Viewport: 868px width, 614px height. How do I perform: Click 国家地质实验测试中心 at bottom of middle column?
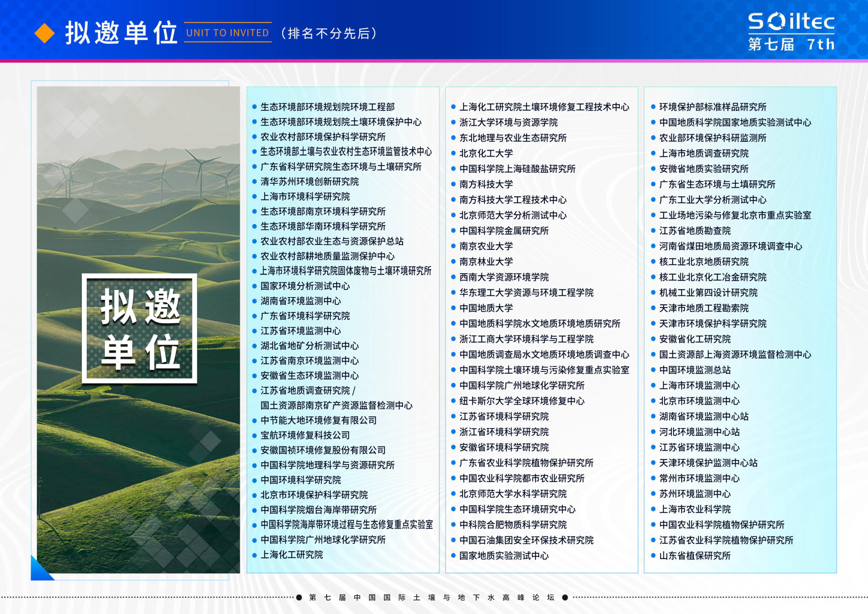coord(504,555)
